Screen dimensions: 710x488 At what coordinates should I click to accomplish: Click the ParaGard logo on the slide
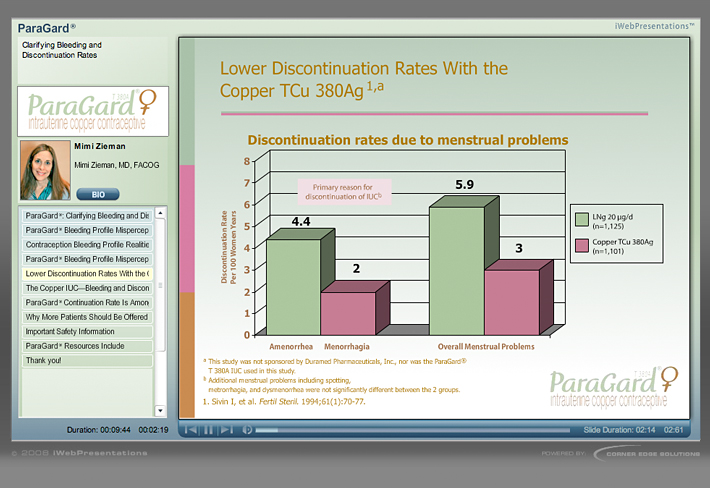tap(614, 387)
